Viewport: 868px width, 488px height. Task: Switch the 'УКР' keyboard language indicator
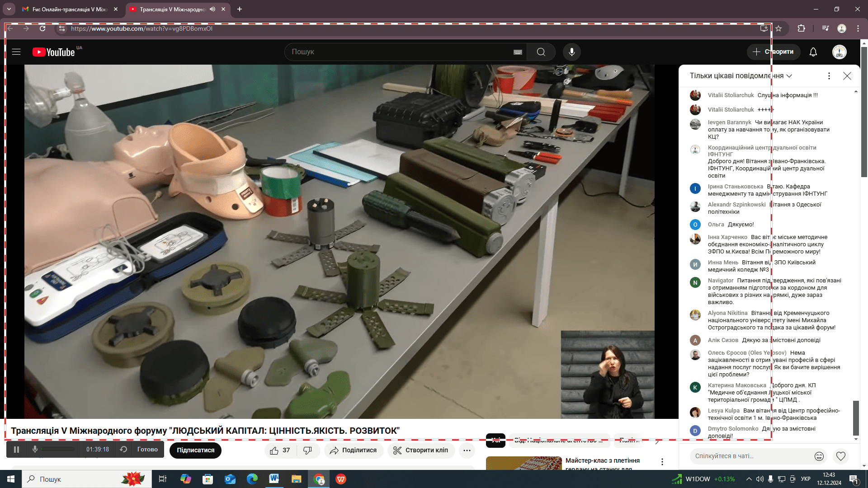(806, 479)
